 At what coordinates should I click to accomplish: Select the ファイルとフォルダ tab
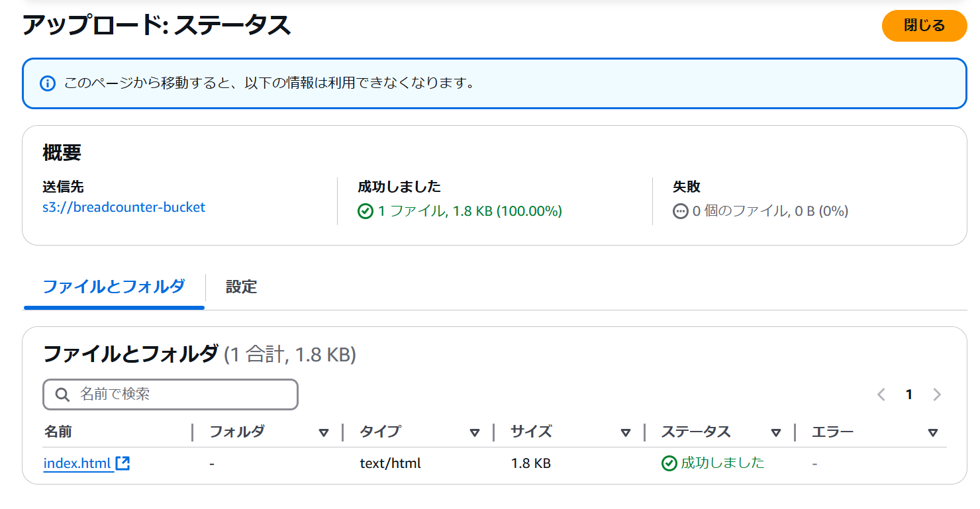point(114,287)
